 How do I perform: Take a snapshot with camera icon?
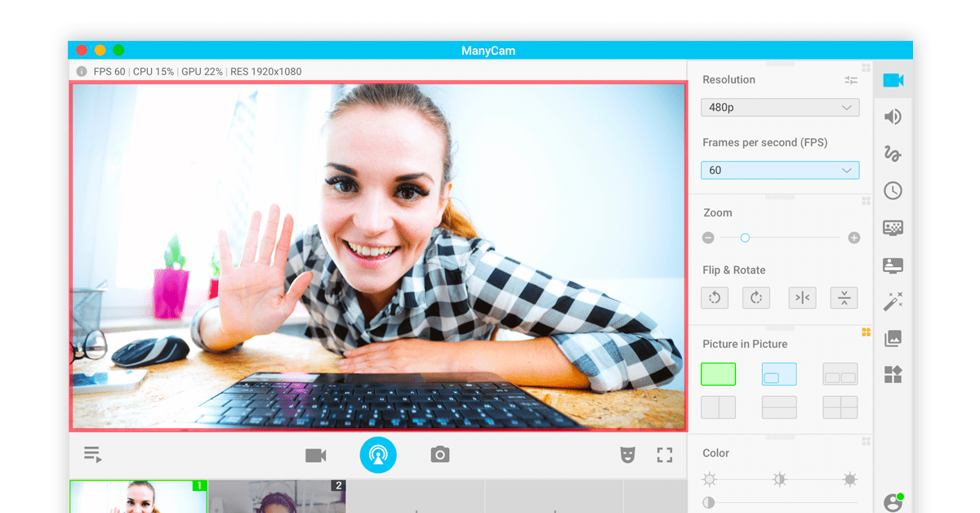coord(440,455)
